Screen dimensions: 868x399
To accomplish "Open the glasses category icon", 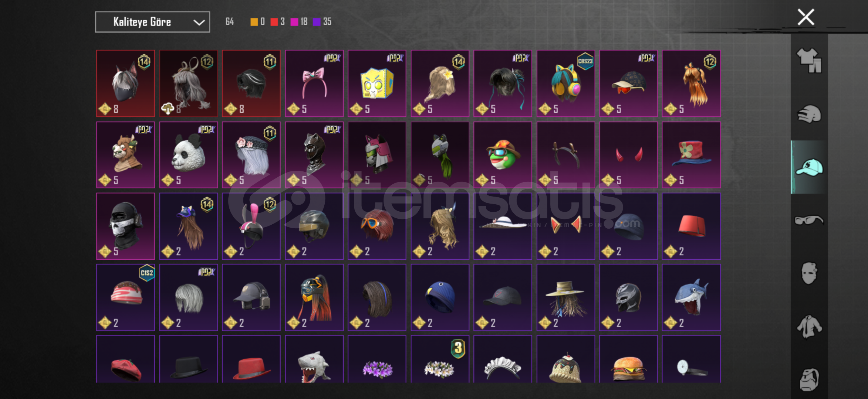I will pyautogui.click(x=809, y=220).
